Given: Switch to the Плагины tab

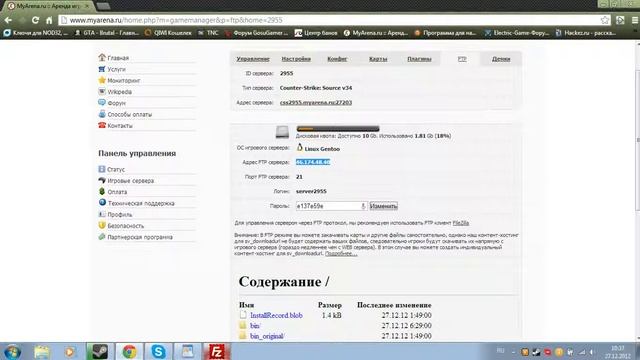Looking at the screenshot, I should pyautogui.click(x=419, y=59).
